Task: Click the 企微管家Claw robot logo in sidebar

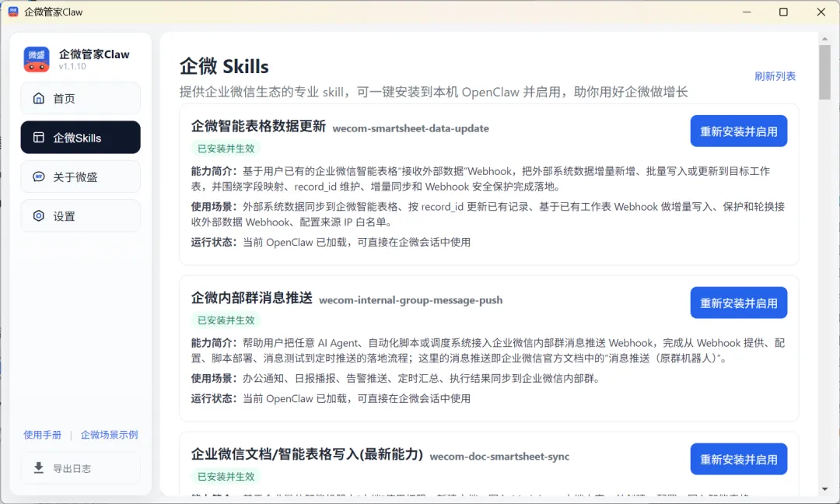Action: pos(37,59)
